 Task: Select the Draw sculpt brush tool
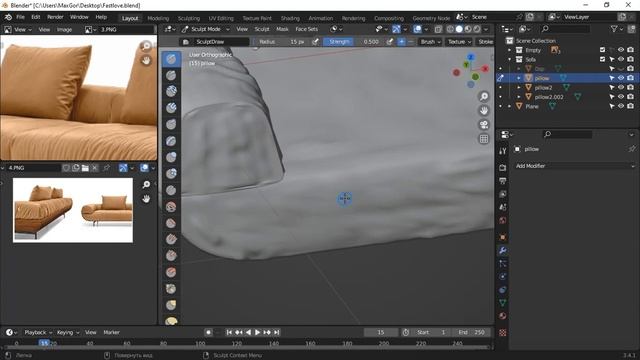tap(171, 59)
